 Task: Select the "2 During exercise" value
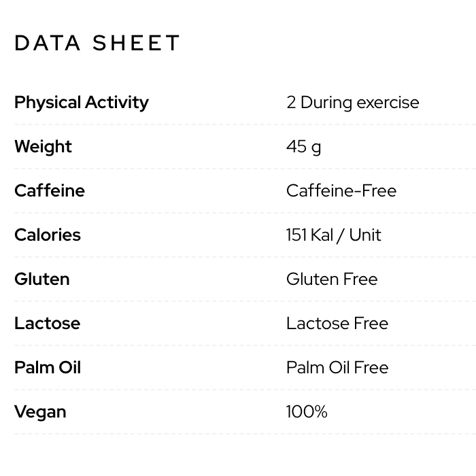point(352,103)
